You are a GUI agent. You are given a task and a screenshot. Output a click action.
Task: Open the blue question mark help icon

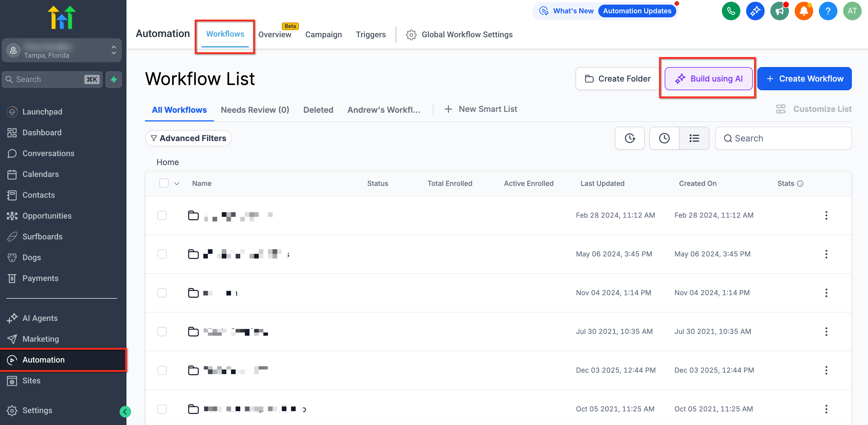(x=828, y=11)
